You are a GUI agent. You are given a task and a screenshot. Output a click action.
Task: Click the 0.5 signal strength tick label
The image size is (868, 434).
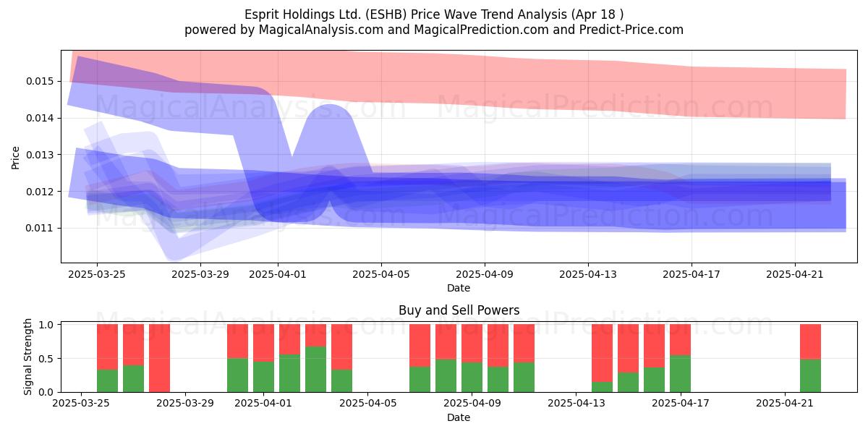[46, 359]
